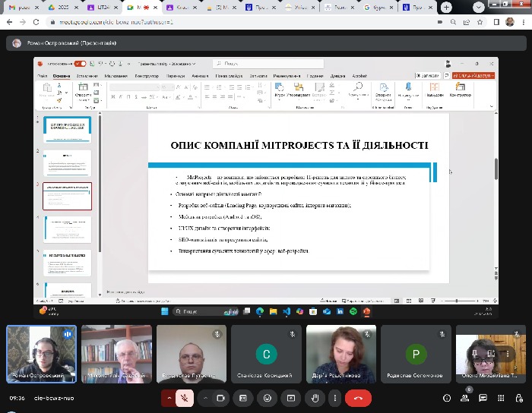Open the Chrome three-dot menu
The image size is (532, 413).
523,23
